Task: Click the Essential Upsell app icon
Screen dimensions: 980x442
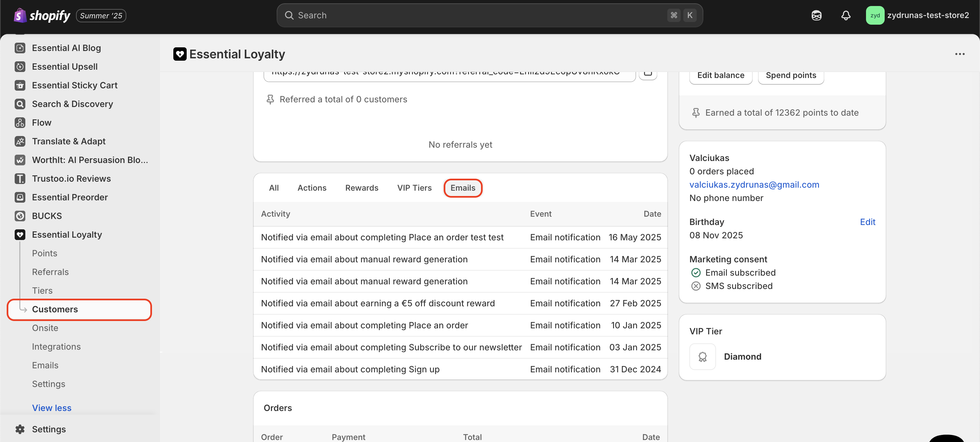Action: [x=20, y=67]
